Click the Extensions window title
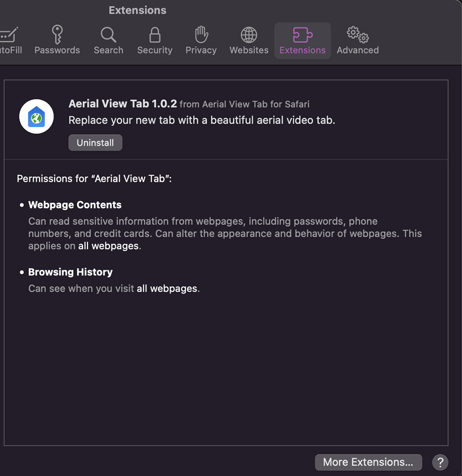The image size is (462, 476). [x=138, y=10]
